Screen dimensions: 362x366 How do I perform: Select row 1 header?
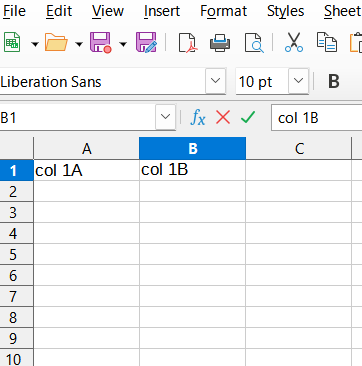tap(16, 170)
